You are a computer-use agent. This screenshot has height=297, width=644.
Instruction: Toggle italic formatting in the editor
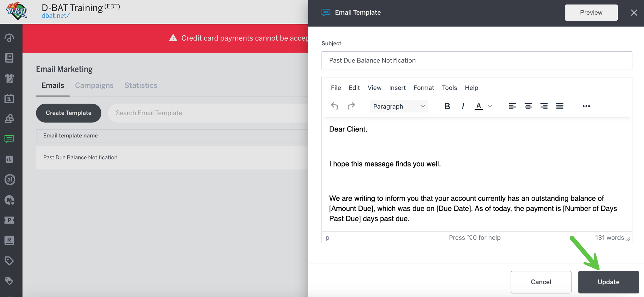coord(463,106)
